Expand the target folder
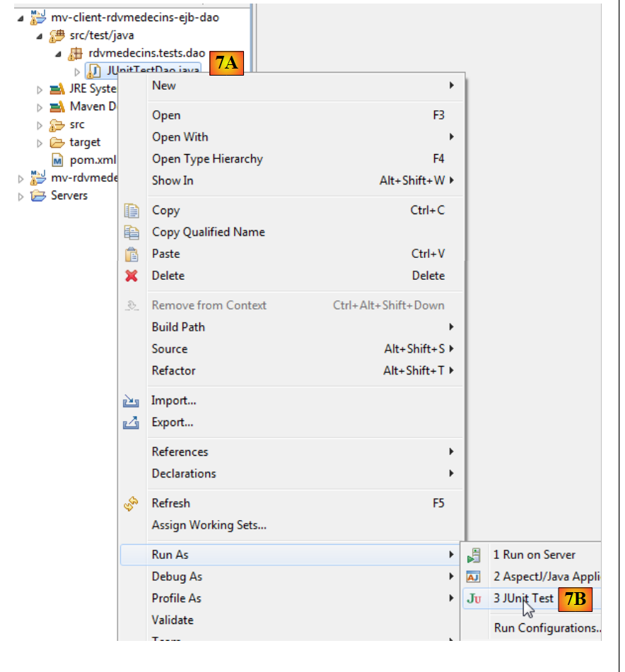The width and height of the screenshot is (625, 672). 40,143
